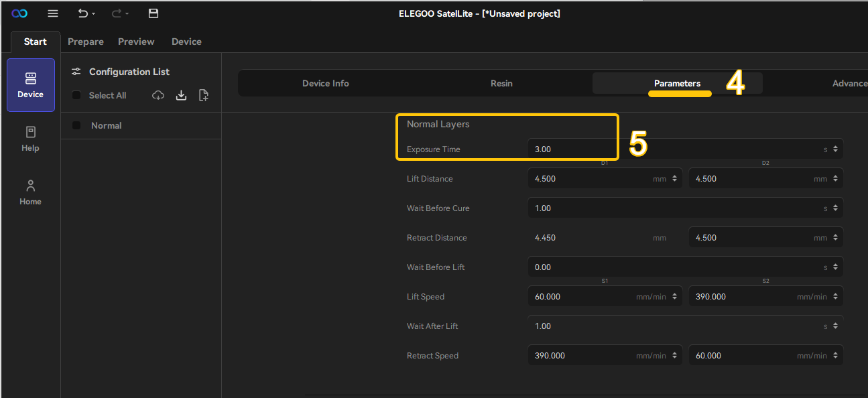Select the Device sidebar button
The image size is (868, 398).
(x=30, y=85)
